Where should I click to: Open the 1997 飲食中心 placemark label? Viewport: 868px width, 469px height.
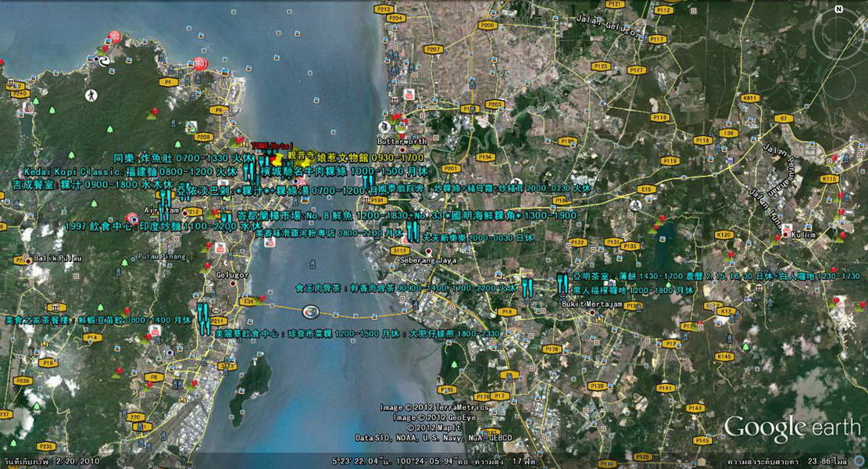coord(163,226)
